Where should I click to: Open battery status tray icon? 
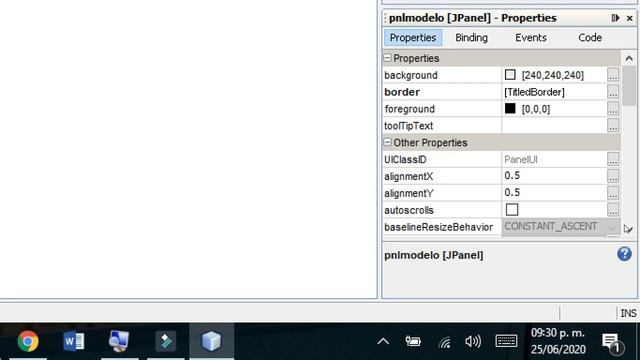tap(413, 341)
